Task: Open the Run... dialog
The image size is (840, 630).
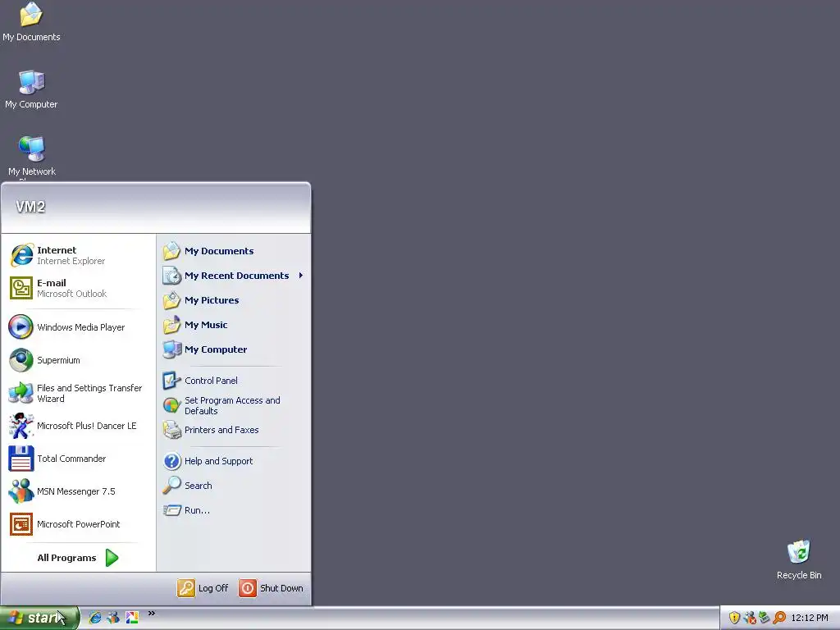Action: [x=234, y=510]
